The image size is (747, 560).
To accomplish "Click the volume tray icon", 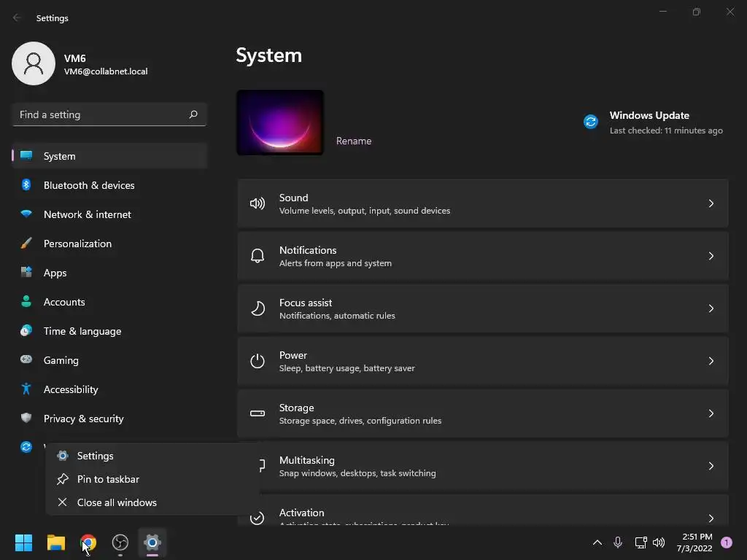I will (659, 542).
